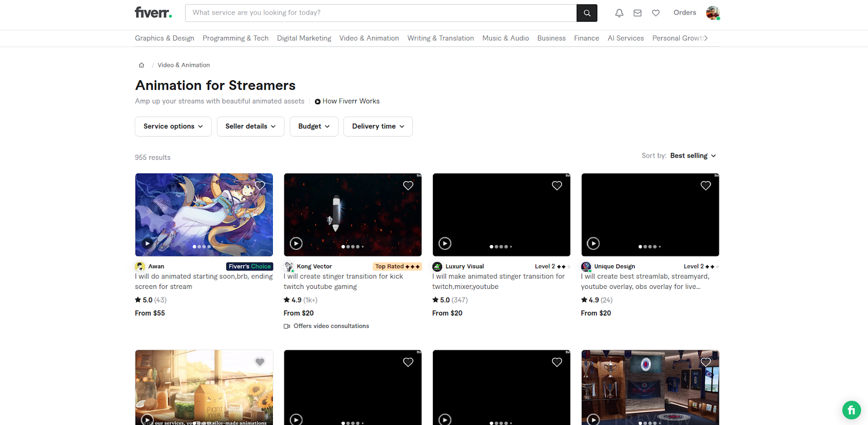Open Sort by Best selling dropdown
868x425 pixels.
(x=693, y=156)
